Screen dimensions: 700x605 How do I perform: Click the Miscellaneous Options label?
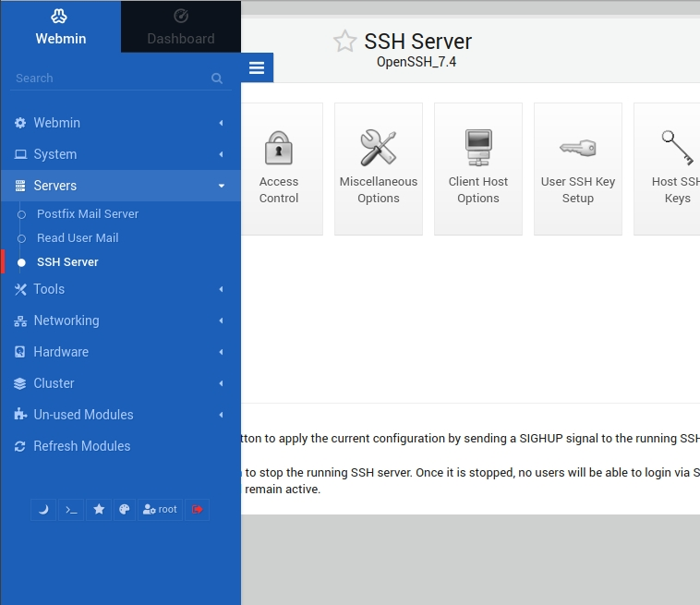378,189
